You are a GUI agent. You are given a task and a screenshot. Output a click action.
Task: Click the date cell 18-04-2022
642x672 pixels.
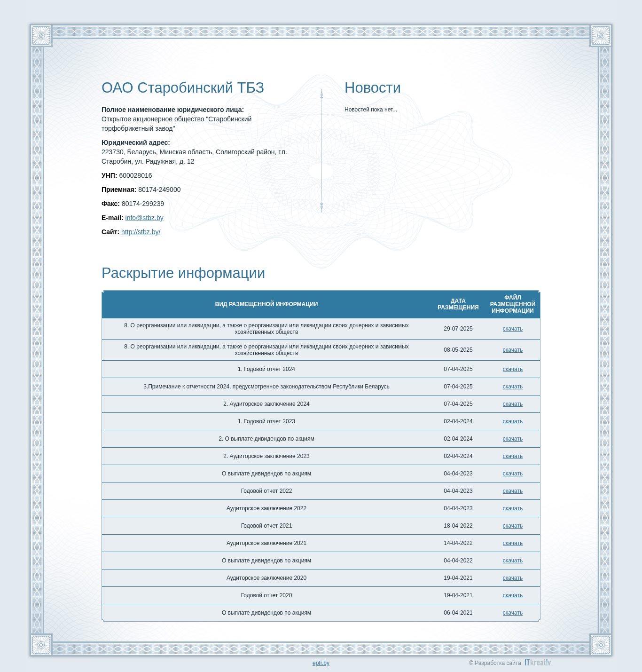pos(458,526)
